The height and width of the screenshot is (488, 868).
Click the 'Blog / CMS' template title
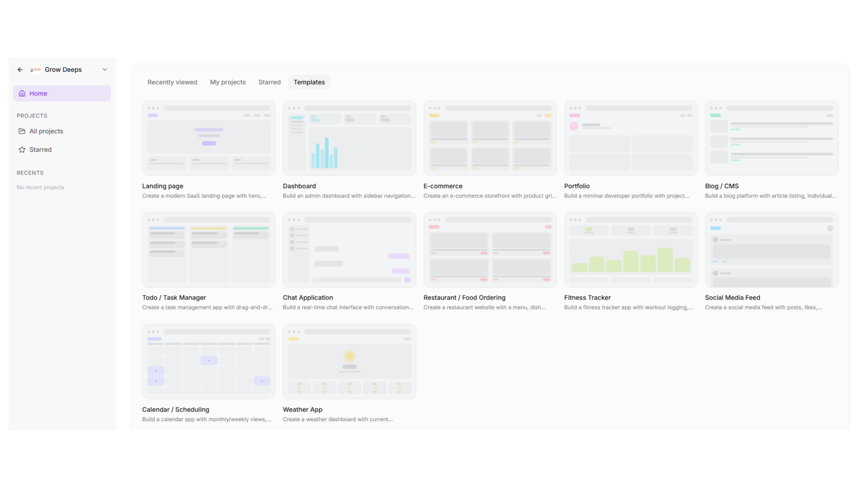coord(722,186)
